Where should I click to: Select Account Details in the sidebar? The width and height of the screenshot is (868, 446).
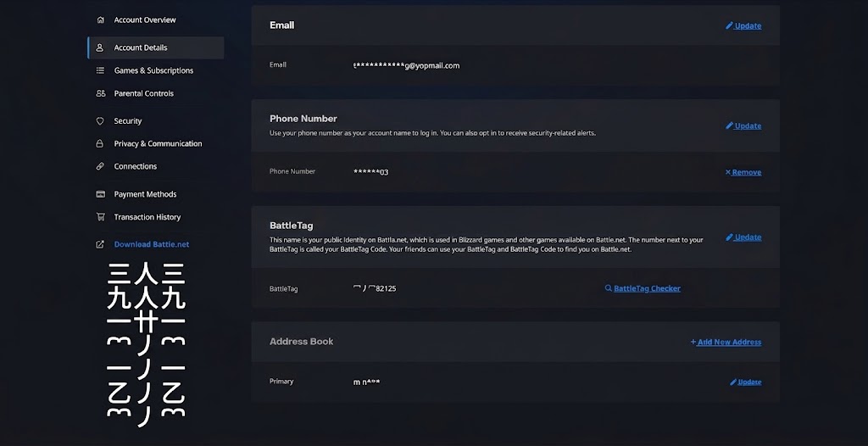156,47
